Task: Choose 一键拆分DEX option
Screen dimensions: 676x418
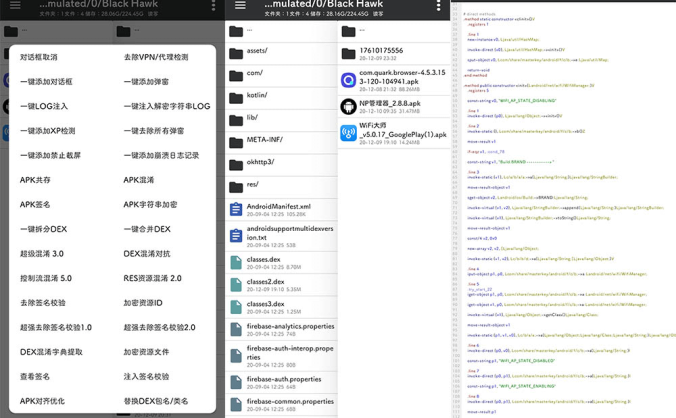Action: (x=44, y=229)
